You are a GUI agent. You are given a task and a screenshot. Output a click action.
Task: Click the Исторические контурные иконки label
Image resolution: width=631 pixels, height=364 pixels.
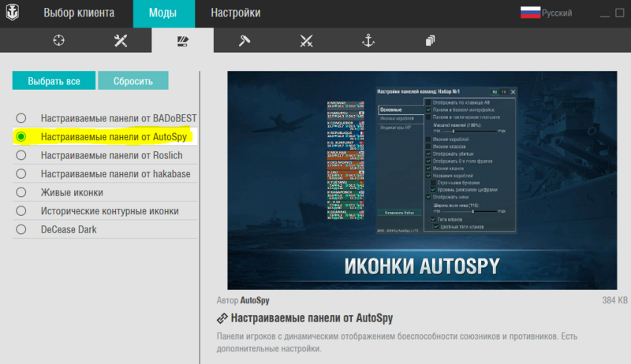tap(110, 211)
